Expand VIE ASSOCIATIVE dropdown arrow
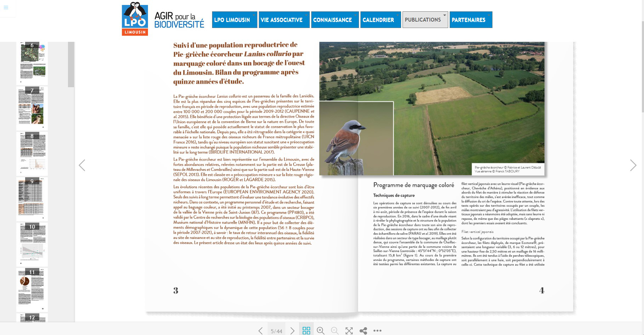Screen dimensions: 644x335 coord(306,15)
